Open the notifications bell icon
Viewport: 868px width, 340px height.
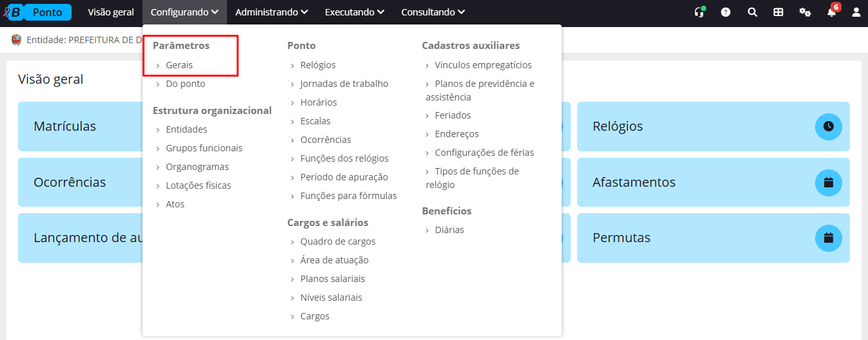pos(831,12)
